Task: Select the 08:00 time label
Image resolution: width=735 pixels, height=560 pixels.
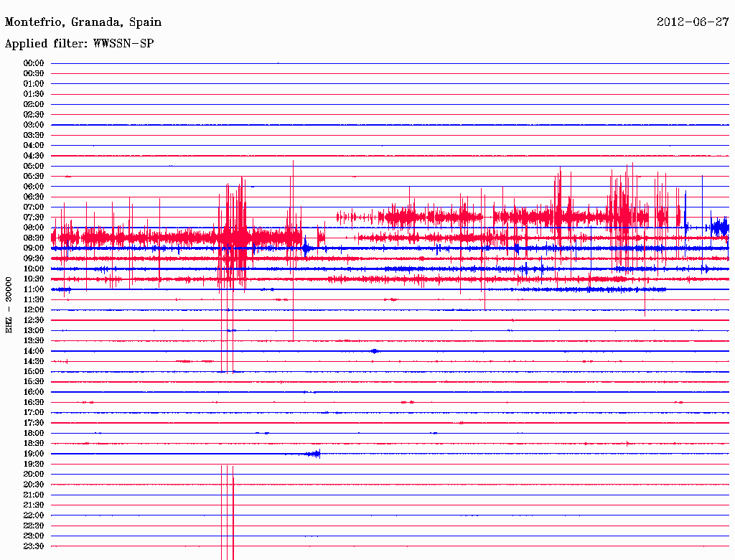Action: coord(34,228)
